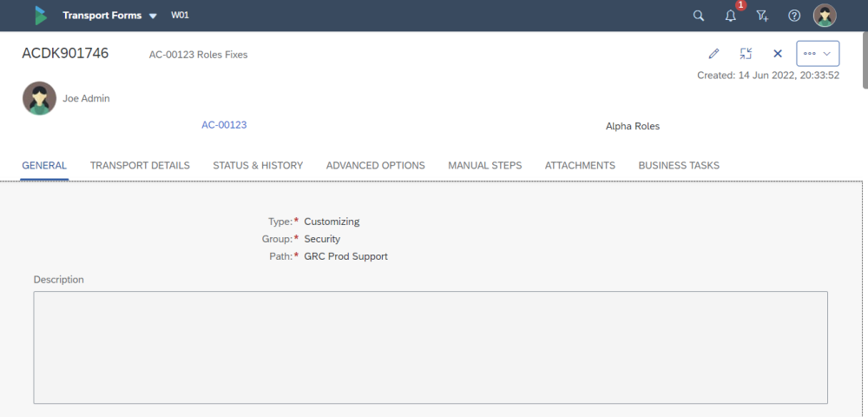The width and height of the screenshot is (868, 417).
Task: Close the transport form with X
Action: [778, 54]
